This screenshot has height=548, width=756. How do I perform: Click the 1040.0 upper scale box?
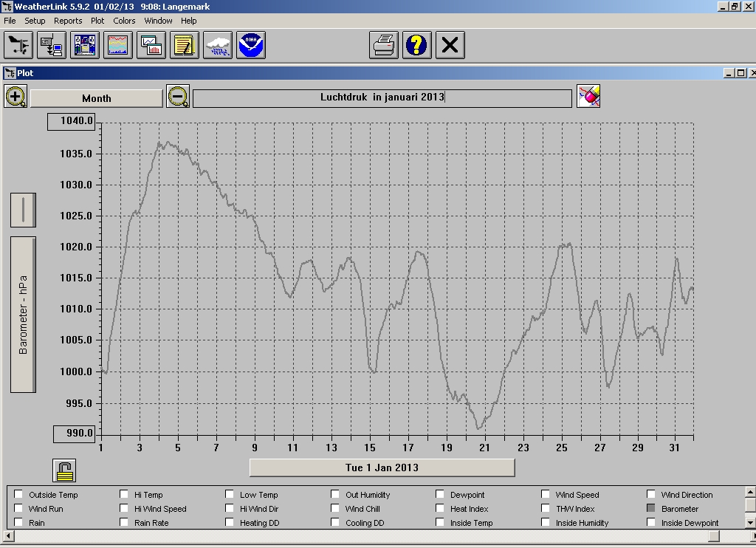[72, 121]
